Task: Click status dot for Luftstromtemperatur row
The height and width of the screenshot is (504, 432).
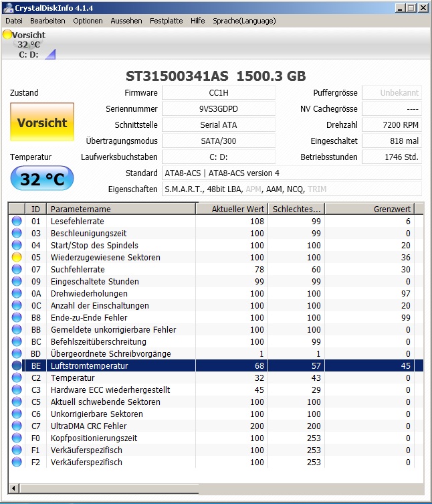Action: pos(17,365)
